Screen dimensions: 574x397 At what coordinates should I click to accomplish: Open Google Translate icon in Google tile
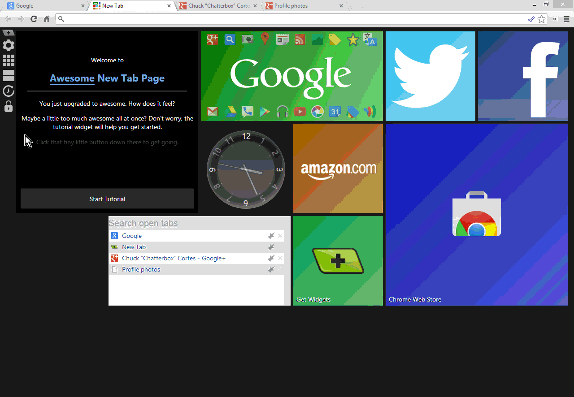click(x=370, y=39)
